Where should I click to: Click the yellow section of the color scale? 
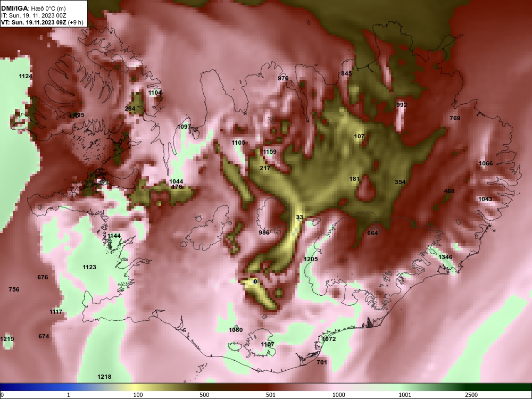(136, 387)
